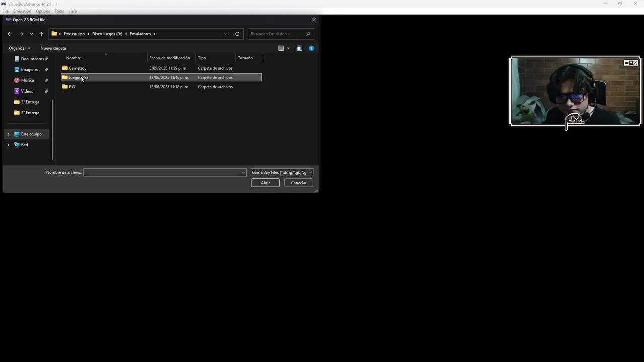Click the pin icon beside Documentos
The image size is (644, 362).
click(x=47, y=59)
